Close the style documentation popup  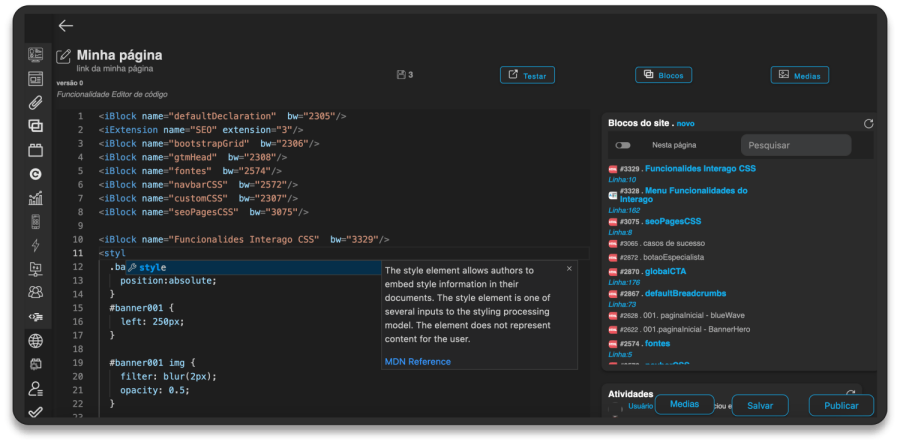[x=569, y=268]
